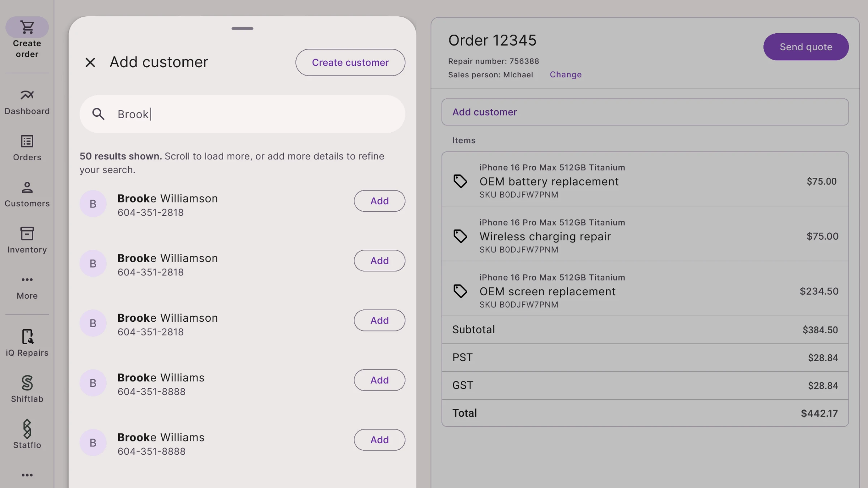The width and height of the screenshot is (868, 488).
Task: Click Add customer field in order panel
Action: (645, 112)
